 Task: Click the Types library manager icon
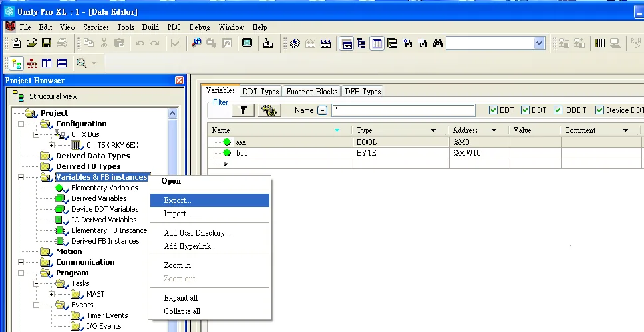point(393,43)
